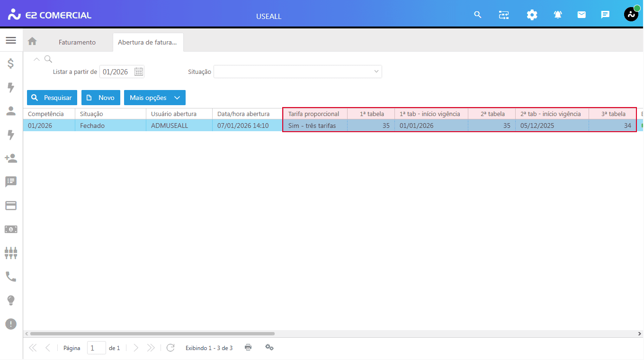Click the dollar sign sidebar icon
The width and height of the screenshot is (644, 360).
tap(11, 63)
